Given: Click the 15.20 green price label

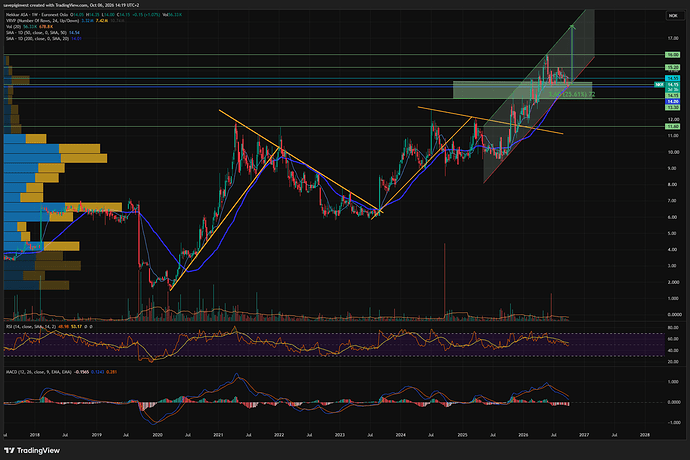Looking at the screenshot, I should [x=672, y=67].
